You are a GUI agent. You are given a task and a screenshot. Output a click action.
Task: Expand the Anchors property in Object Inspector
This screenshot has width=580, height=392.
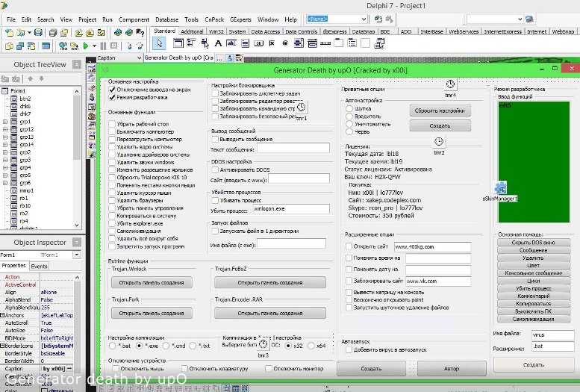(x=2, y=315)
